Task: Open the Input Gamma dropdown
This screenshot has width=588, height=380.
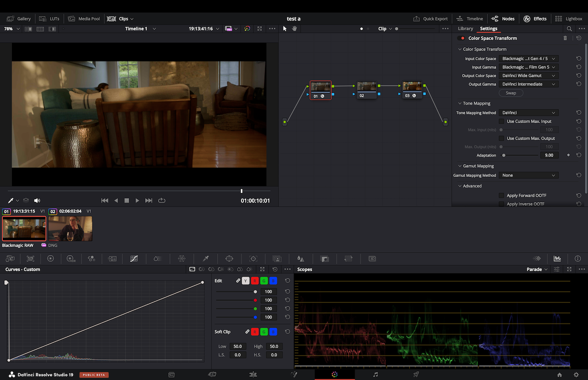Action: pyautogui.click(x=528, y=67)
